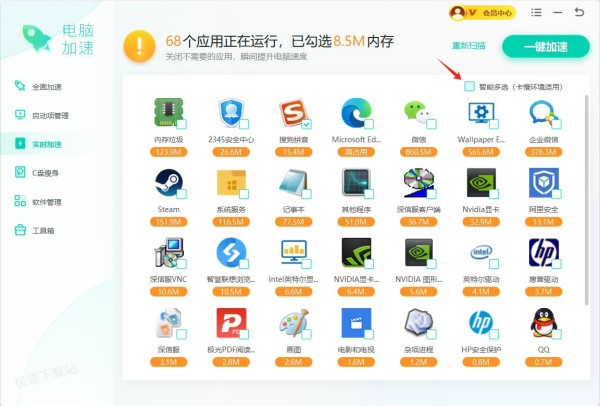Click the 电脑加速 rocket logo
Viewport: 600px width, 406px height.
click(x=37, y=38)
